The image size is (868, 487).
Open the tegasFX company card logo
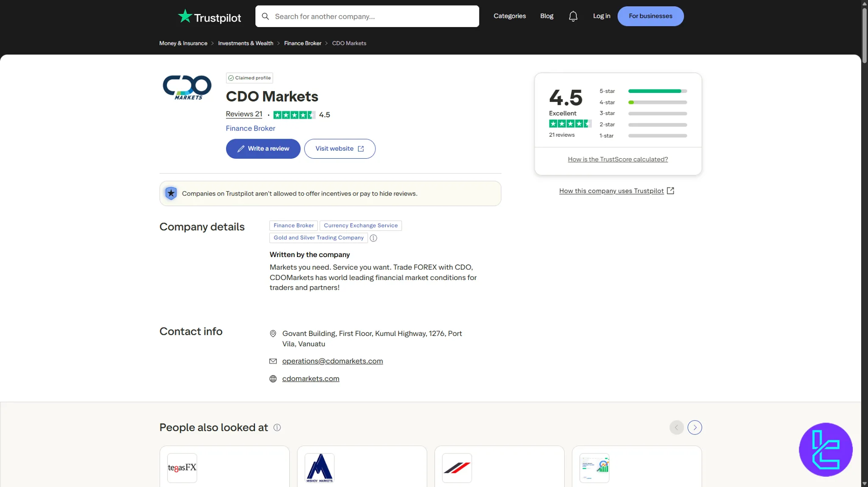[182, 467]
